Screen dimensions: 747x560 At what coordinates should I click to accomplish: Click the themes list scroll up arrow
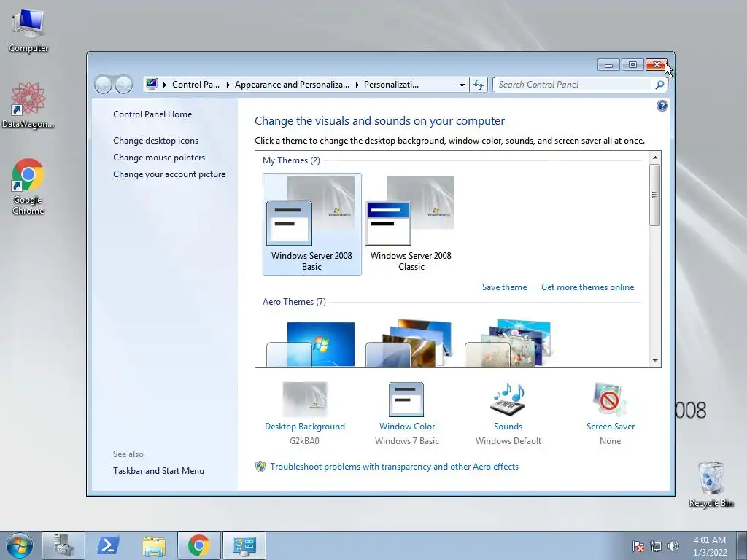pyautogui.click(x=654, y=157)
